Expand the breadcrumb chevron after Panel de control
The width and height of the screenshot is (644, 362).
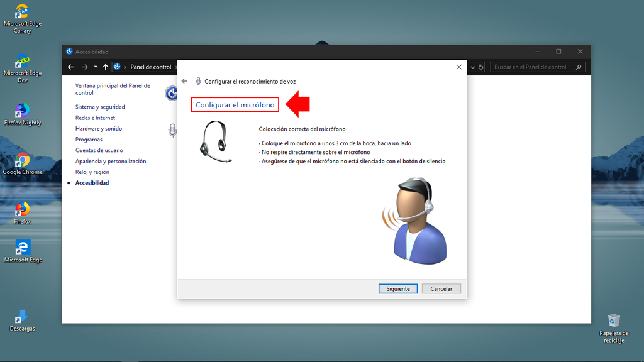click(175, 67)
